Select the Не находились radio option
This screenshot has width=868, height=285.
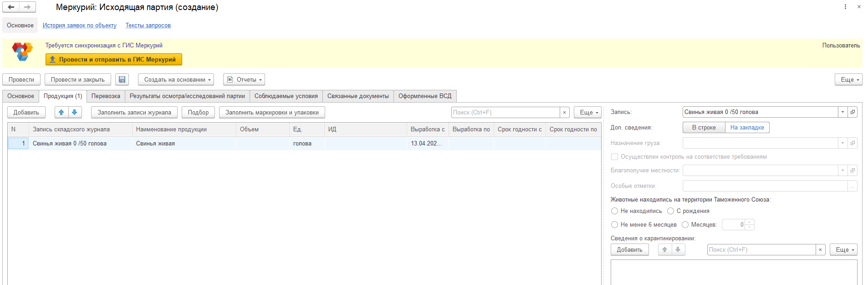614,211
